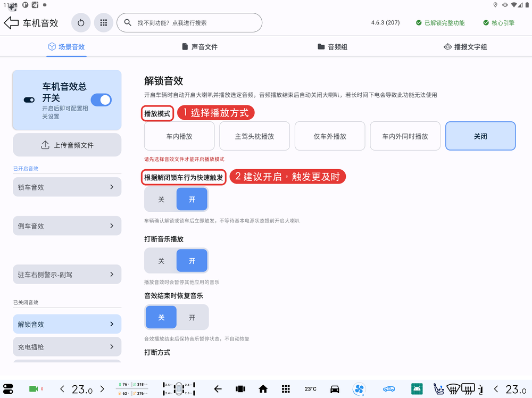Select 车内外同时播放 mode
The height and width of the screenshot is (398, 532).
point(405,136)
